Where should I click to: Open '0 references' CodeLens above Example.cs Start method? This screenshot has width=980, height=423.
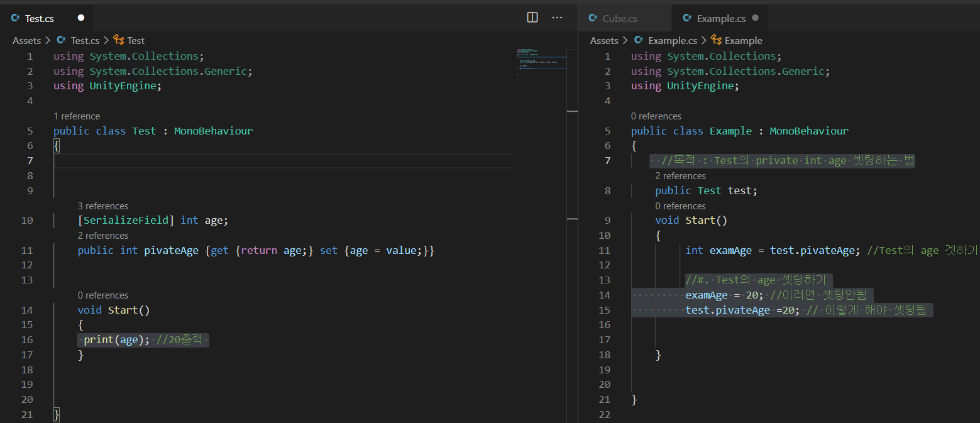point(681,206)
